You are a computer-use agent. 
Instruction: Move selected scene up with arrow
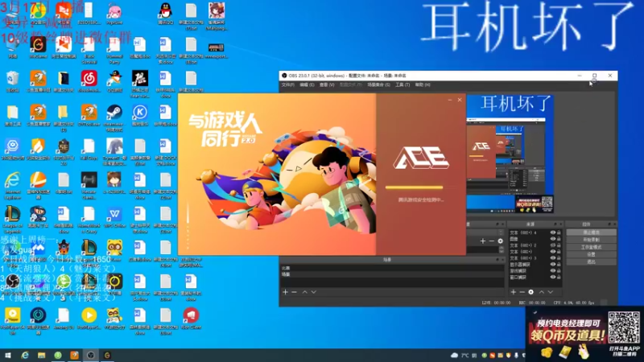click(305, 292)
